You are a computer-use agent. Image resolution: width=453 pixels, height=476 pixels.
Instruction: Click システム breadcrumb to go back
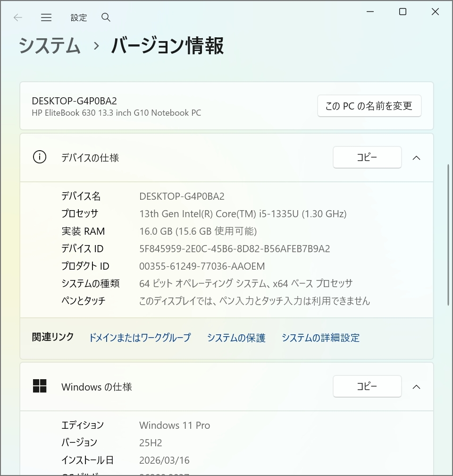(49, 46)
